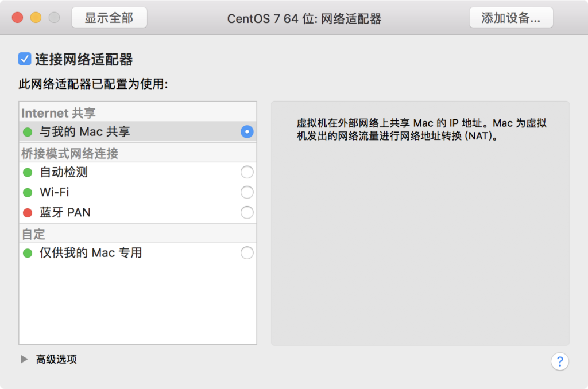Click the 显示全部 button
Viewport: 588px width, 389px height.
(109, 18)
